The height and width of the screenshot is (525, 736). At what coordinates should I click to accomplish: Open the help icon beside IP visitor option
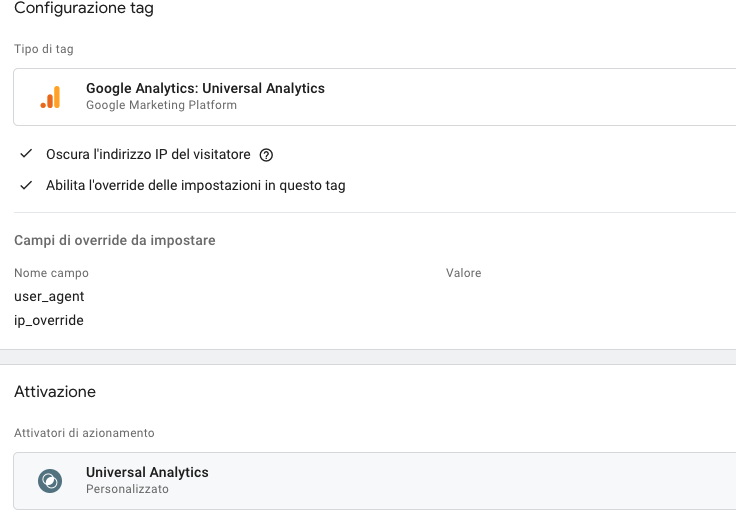pos(266,155)
